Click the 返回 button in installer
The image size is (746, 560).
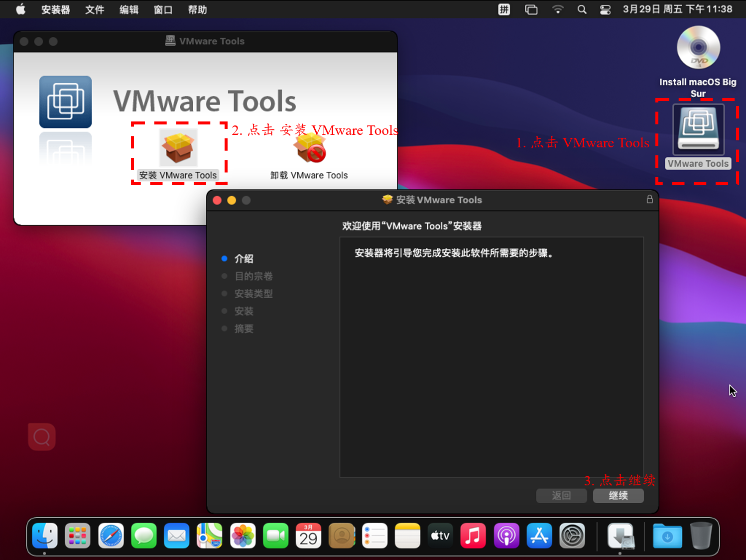562,496
